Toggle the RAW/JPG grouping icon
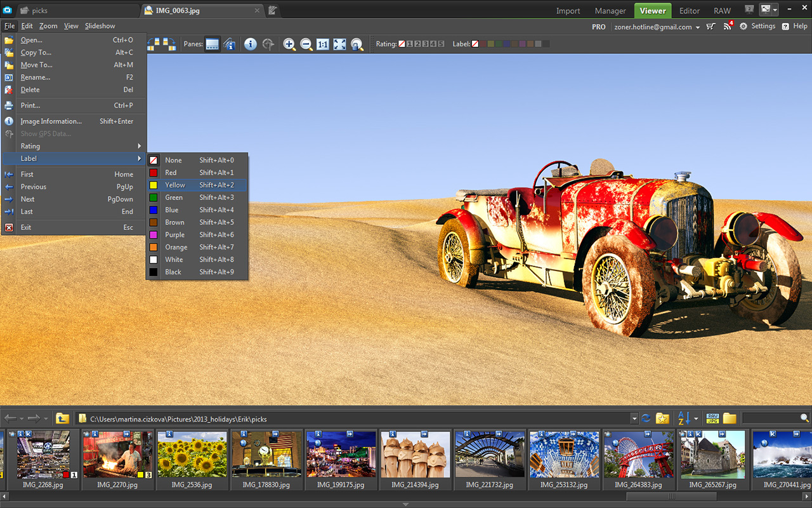 (713, 418)
